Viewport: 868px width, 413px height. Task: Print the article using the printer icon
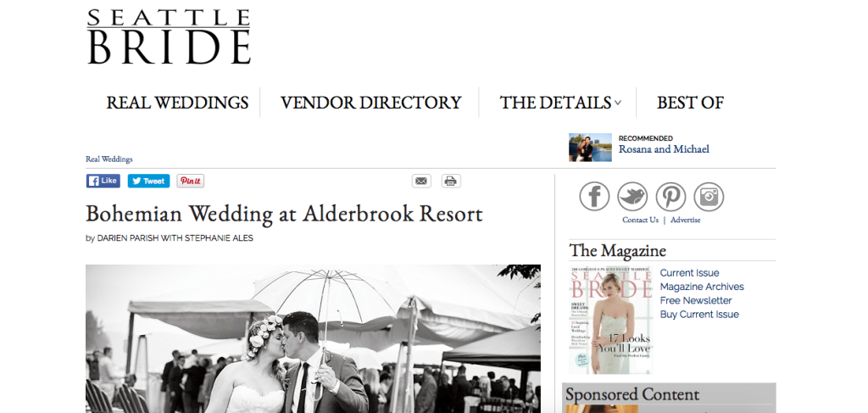(x=451, y=181)
